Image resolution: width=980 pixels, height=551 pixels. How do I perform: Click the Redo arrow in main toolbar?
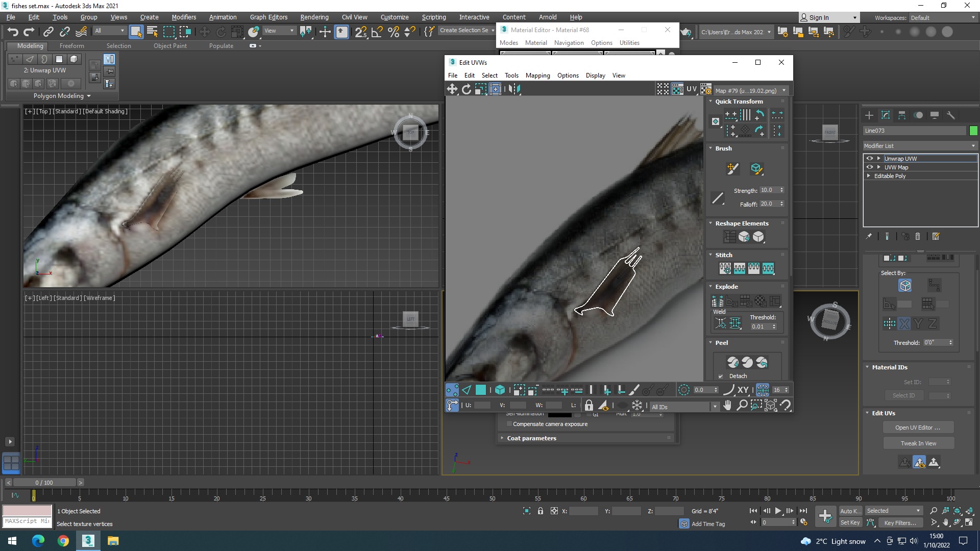(29, 32)
